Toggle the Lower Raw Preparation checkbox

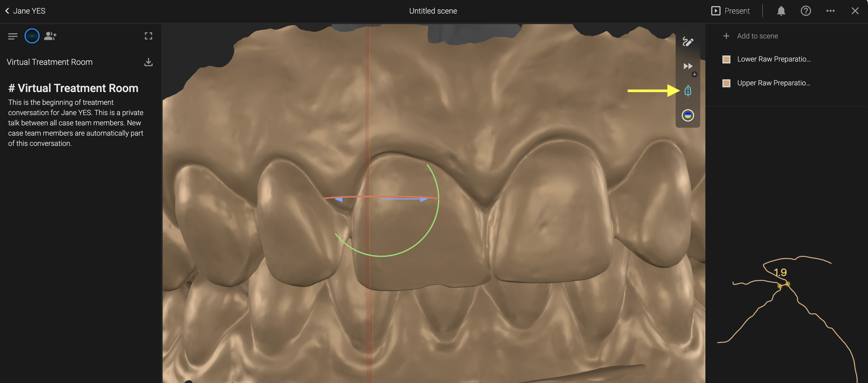click(x=726, y=59)
